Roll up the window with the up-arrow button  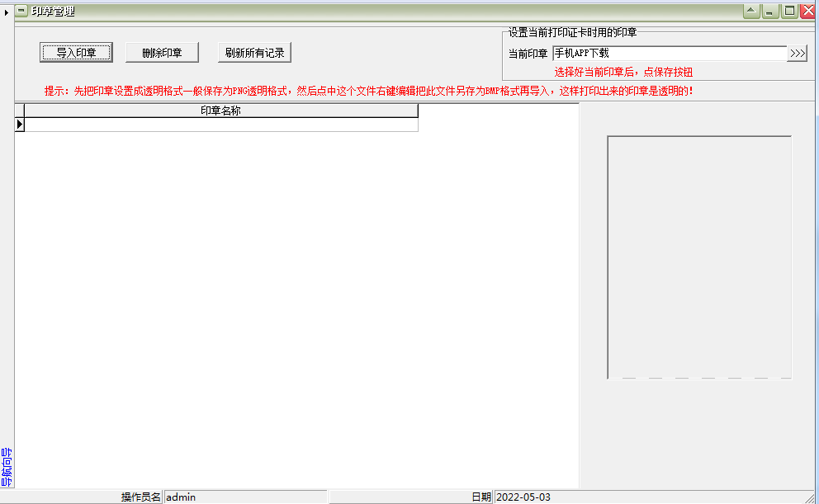pos(751,12)
